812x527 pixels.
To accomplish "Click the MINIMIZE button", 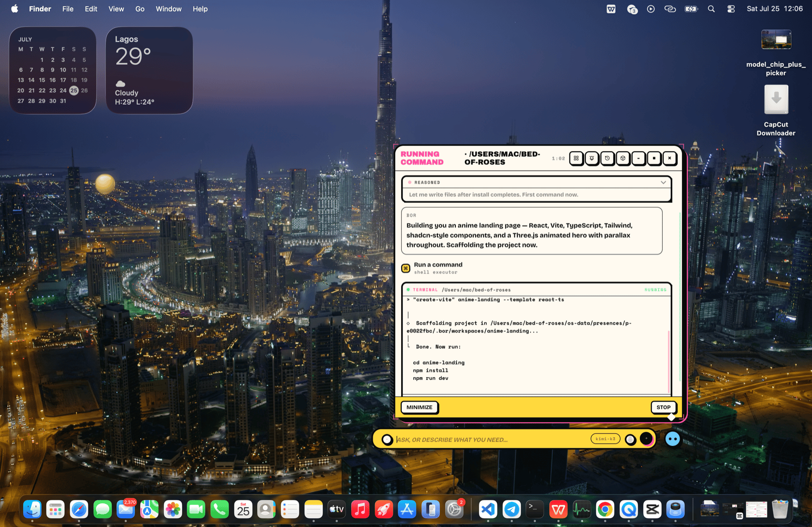I will click(419, 407).
